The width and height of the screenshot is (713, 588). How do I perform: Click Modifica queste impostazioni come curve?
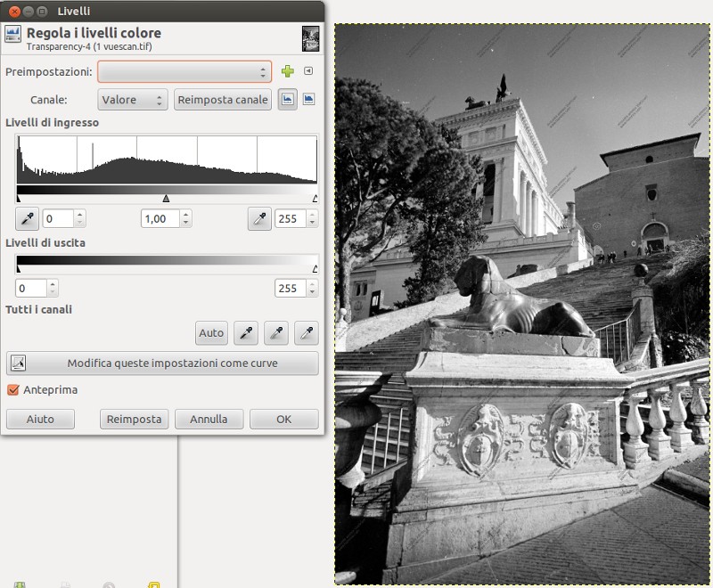tap(162, 363)
